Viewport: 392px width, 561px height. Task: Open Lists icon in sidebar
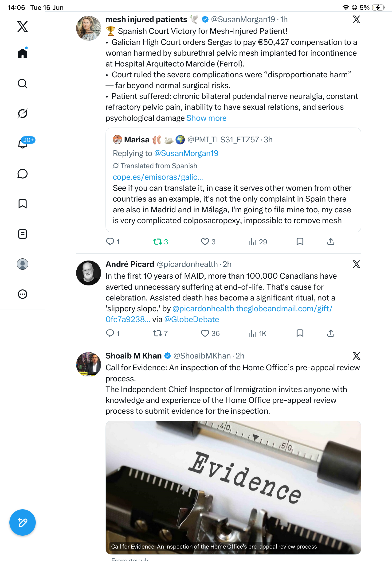click(x=23, y=234)
